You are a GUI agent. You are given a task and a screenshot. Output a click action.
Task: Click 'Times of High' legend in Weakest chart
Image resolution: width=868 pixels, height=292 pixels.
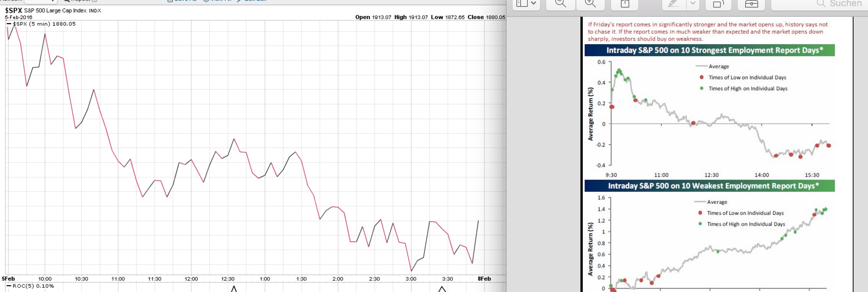(x=741, y=224)
